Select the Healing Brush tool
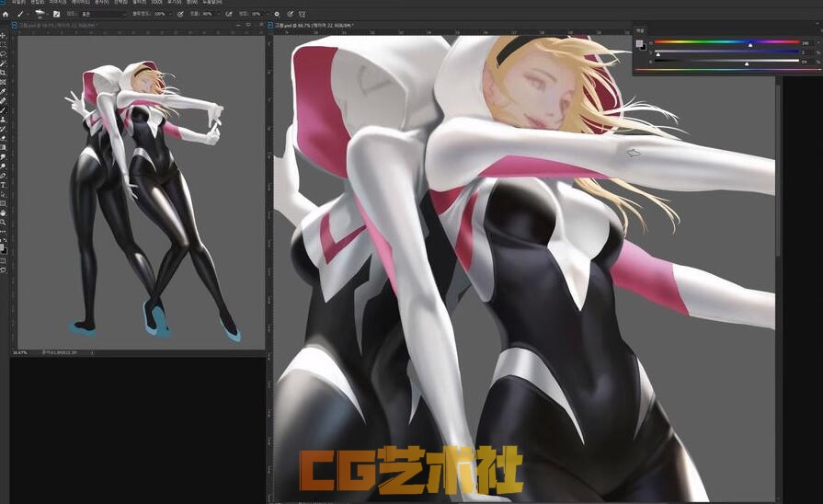This screenshot has width=823, height=504. click(3, 100)
